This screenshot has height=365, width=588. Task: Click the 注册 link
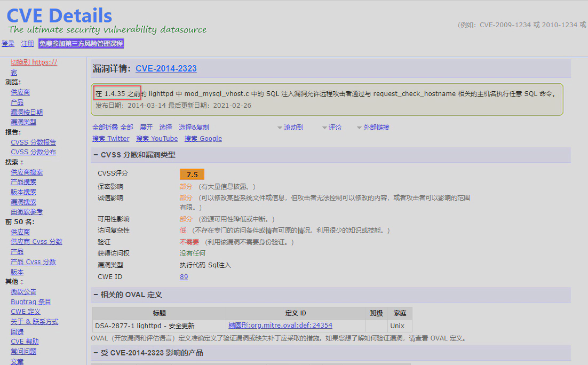tap(28, 44)
